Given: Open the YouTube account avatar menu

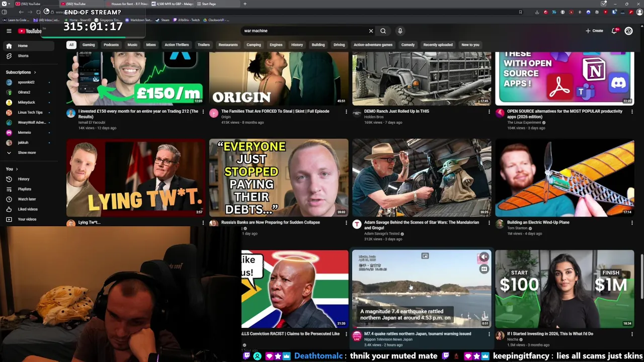Looking at the screenshot, I should tap(628, 31).
